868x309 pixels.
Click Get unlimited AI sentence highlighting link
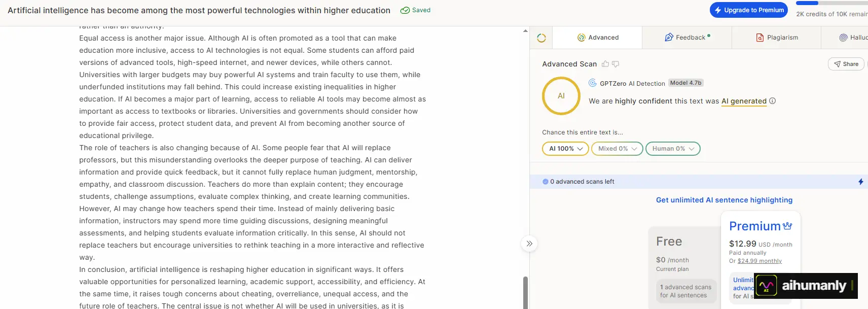(x=724, y=200)
